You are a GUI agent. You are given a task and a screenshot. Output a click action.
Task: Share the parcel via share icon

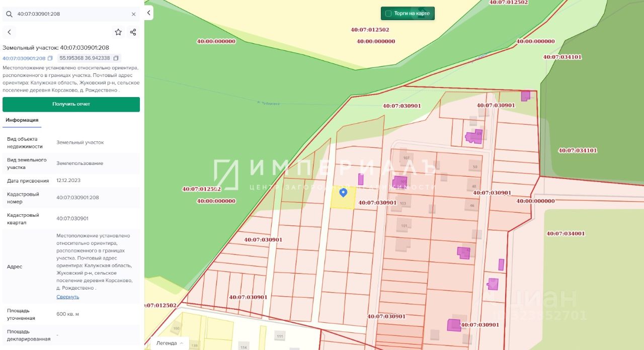pyautogui.click(x=133, y=32)
